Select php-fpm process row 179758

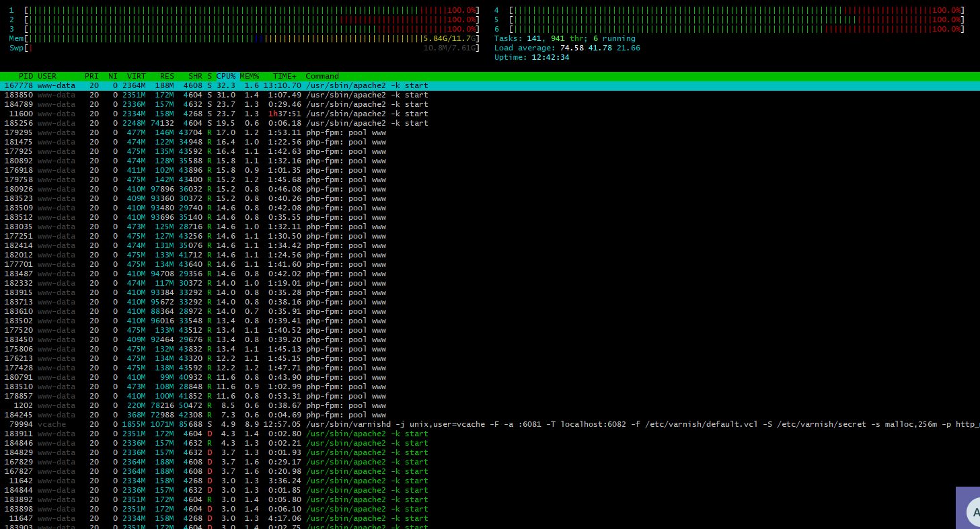pos(490,179)
